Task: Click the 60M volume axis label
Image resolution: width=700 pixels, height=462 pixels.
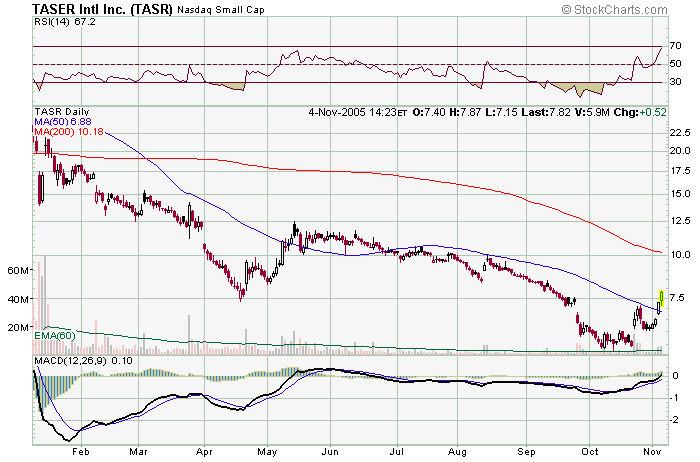Action: pyautogui.click(x=18, y=271)
